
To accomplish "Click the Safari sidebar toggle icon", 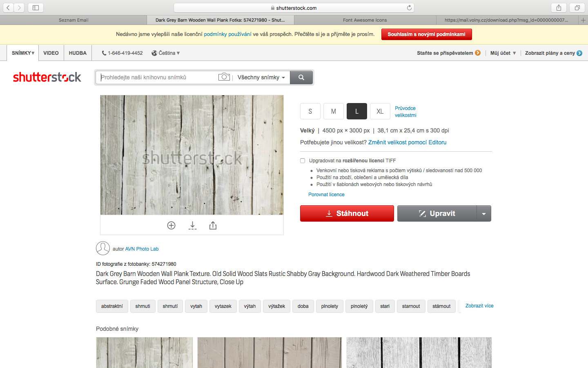I will [x=36, y=8].
